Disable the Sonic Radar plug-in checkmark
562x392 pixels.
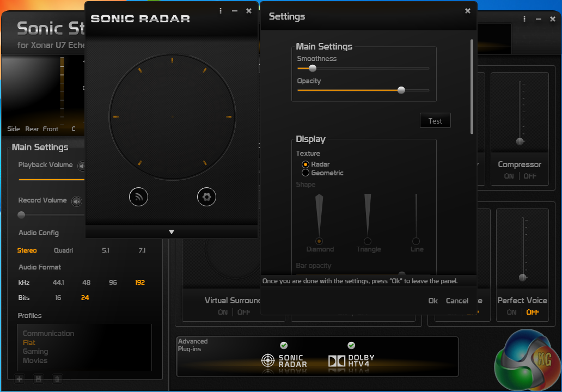click(284, 345)
